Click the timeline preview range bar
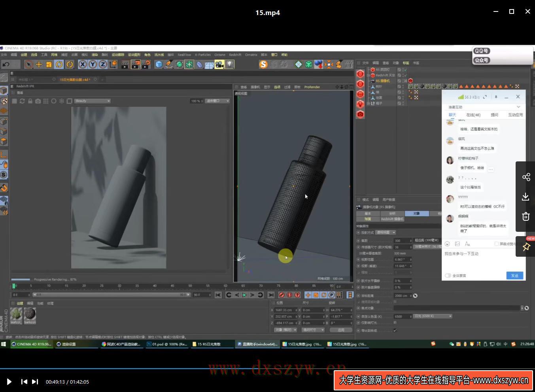 click(x=111, y=295)
